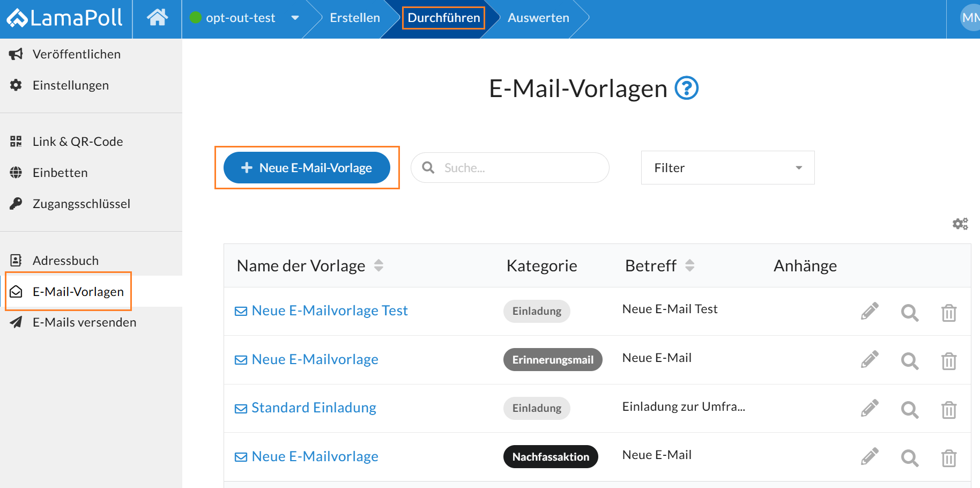Click subject text Neue E-Mail Test
The width and height of the screenshot is (980, 488).
670,309
